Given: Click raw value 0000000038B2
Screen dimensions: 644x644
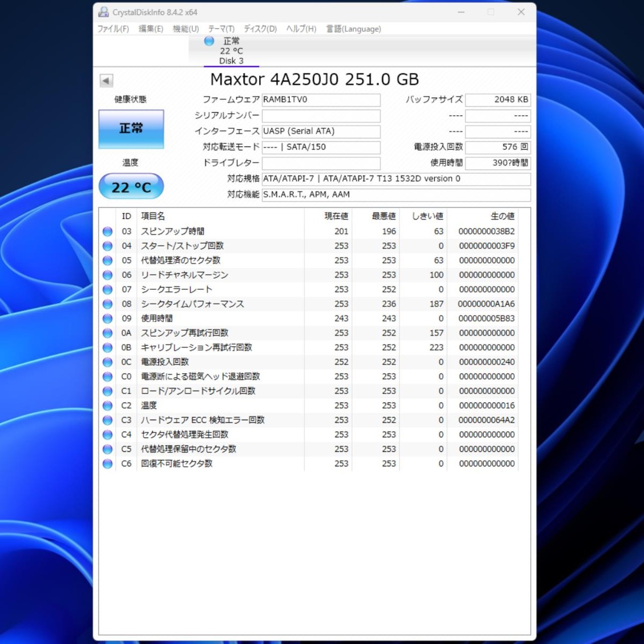Looking at the screenshot, I should pos(487,231).
